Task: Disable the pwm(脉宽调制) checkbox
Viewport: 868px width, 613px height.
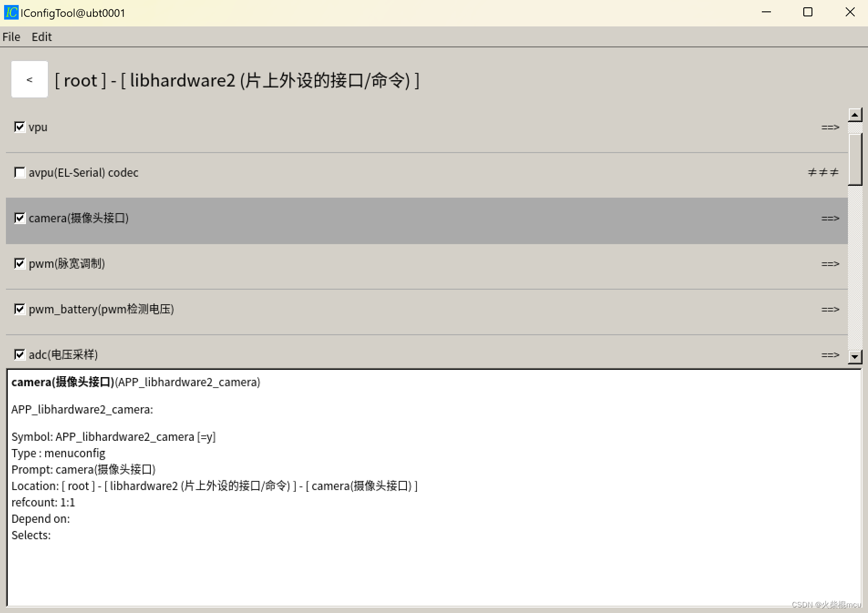Action: click(20, 263)
